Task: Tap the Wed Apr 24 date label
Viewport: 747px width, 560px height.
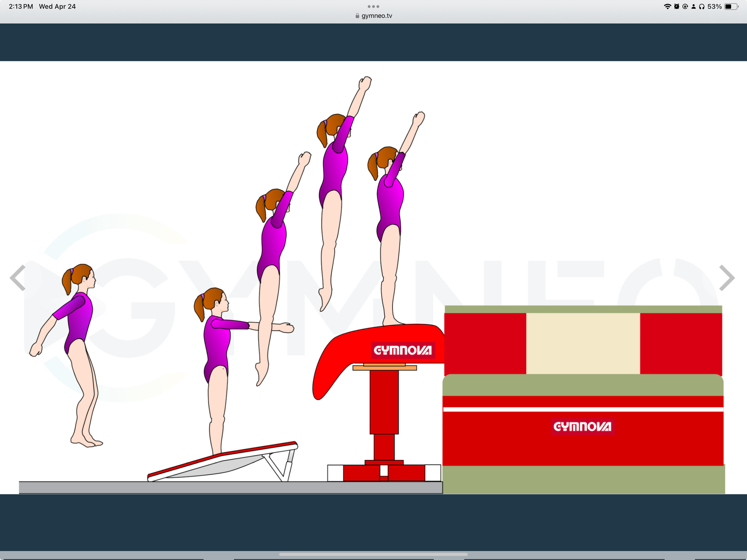Action: [57, 6]
